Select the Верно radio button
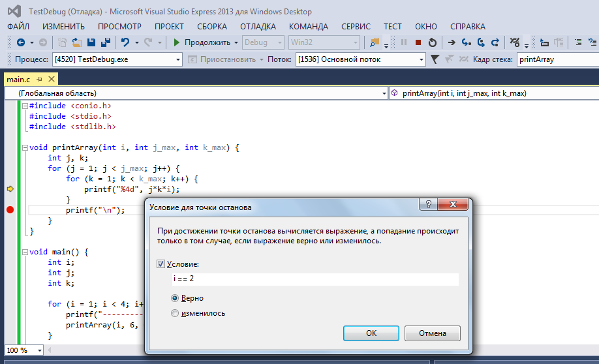The image size is (599, 364). (x=175, y=298)
